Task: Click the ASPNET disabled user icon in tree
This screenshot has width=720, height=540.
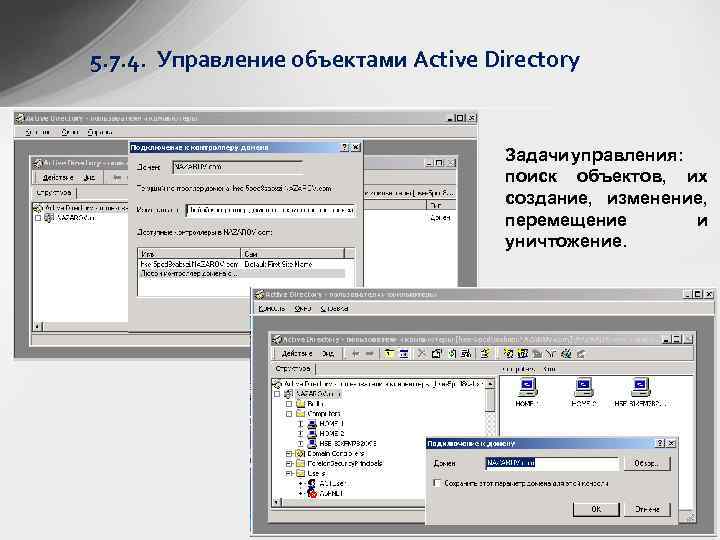Action: pos(312,494)
